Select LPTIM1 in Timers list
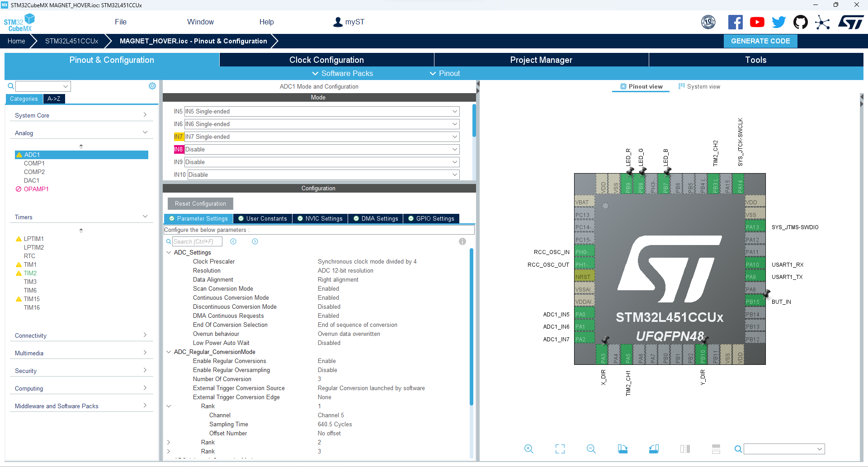Screen dimensions: 868x467 [x=34, y=239]
